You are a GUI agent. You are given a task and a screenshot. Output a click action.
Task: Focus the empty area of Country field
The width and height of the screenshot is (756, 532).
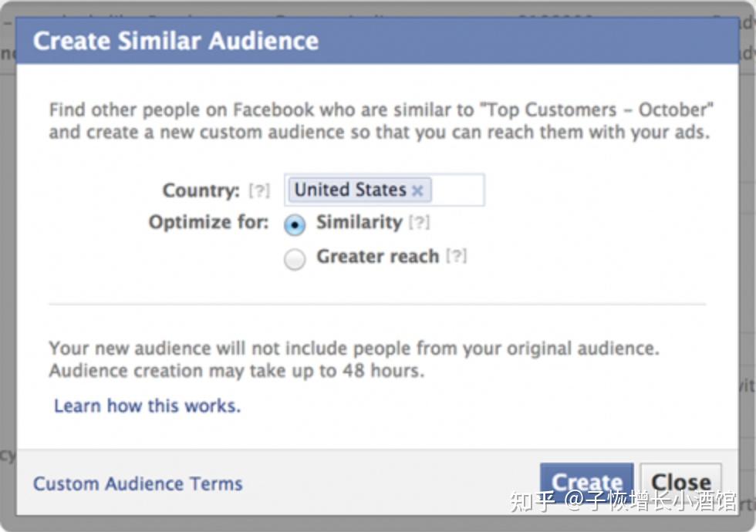coord(457,190)
